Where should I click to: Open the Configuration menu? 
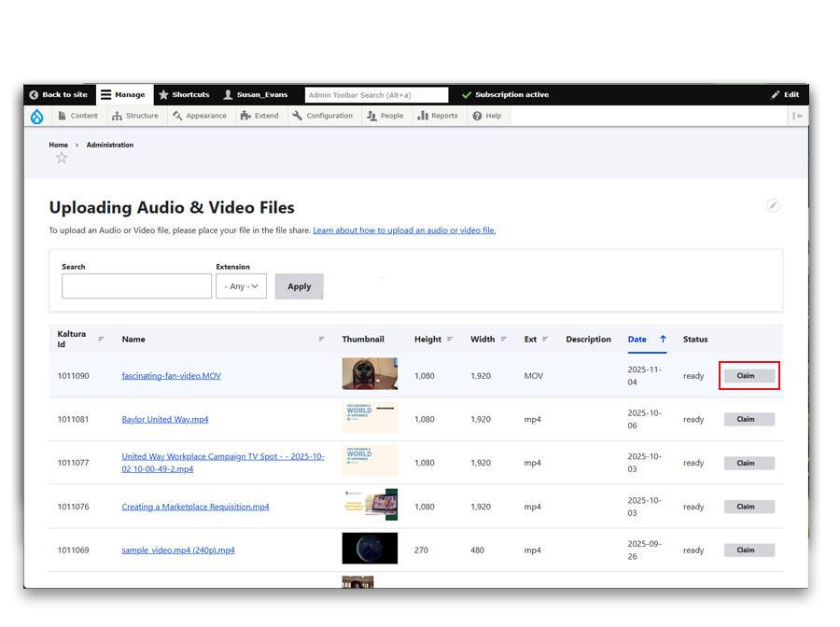(323, 116)
